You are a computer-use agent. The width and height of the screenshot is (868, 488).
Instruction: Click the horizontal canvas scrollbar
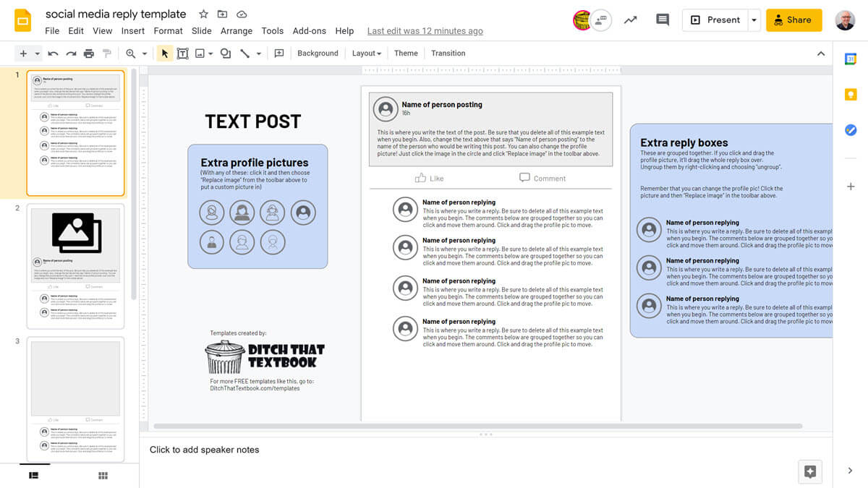(477, 427)
